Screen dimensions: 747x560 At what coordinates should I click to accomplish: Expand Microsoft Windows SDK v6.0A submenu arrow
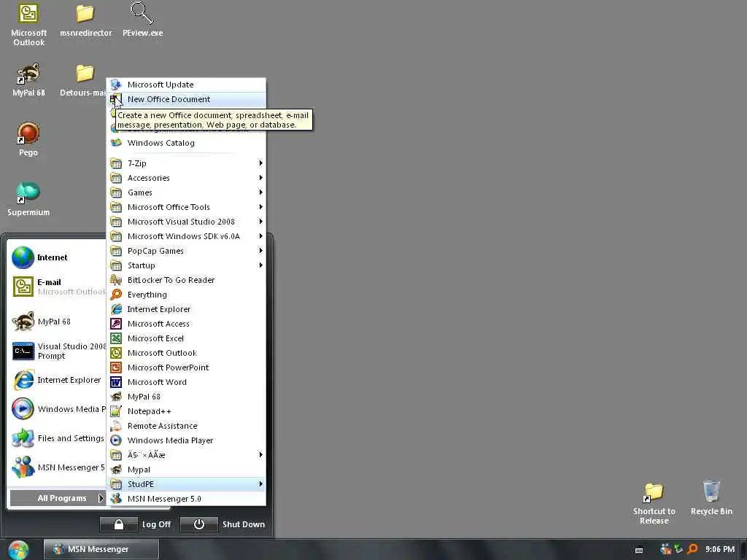click(x=260, y=236)
